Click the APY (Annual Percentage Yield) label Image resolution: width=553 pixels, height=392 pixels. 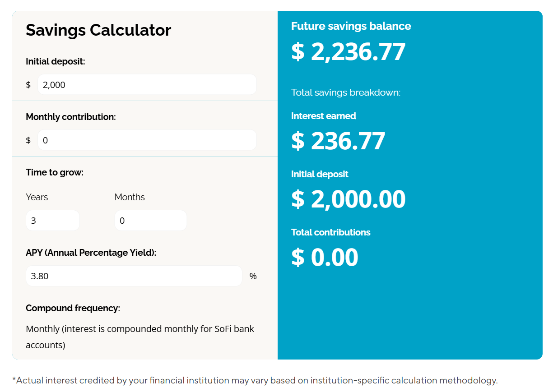(x=92, y=253)
